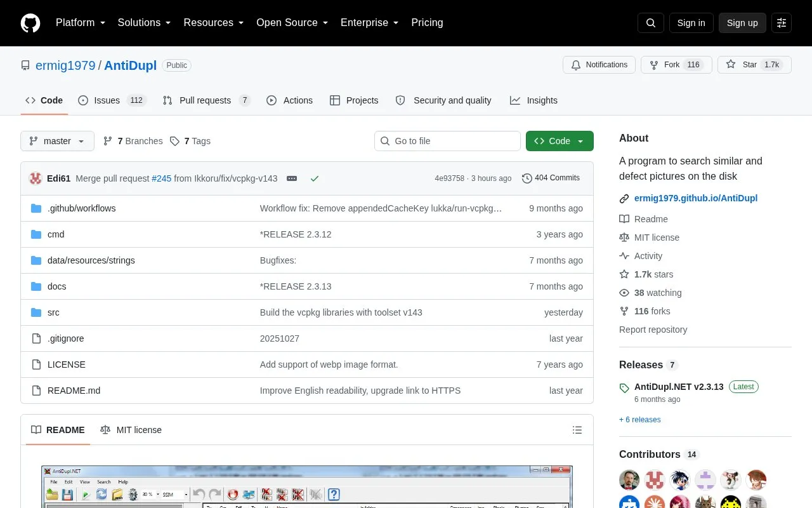Show the + 6 releases link
The height and width of the screenshot is (508, 812).
(x=640, y=420)
